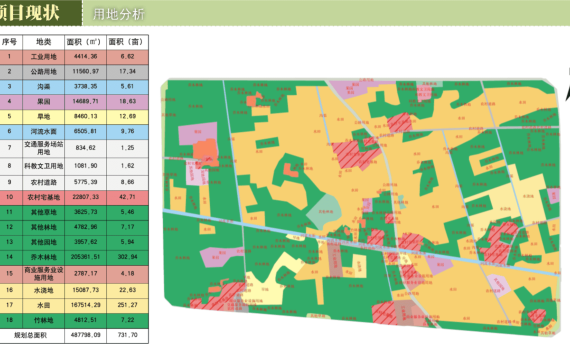Select the 公路用地 gray row
This screenshot has width=570, height=360.
click(74, 72)
